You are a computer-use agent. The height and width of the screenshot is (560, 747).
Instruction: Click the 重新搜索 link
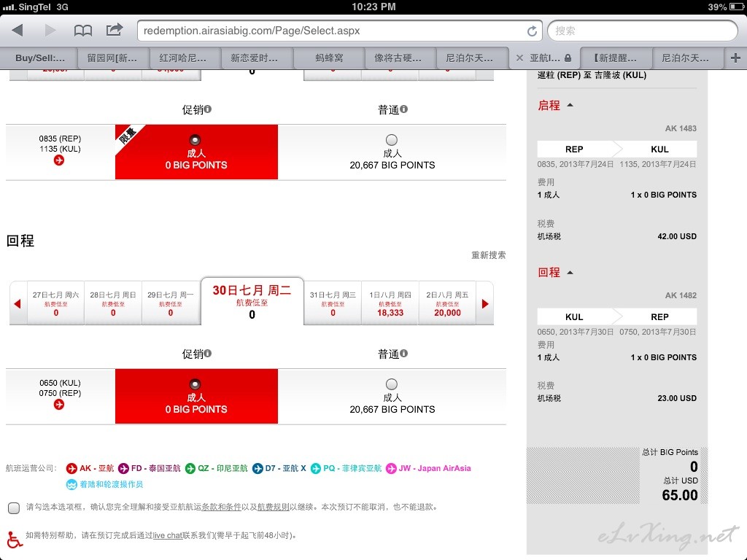coord(488,255)
